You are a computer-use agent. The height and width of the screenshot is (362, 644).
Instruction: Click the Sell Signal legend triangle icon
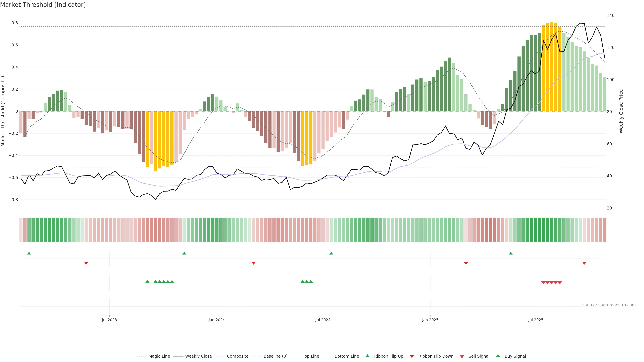tap(462, 356)
